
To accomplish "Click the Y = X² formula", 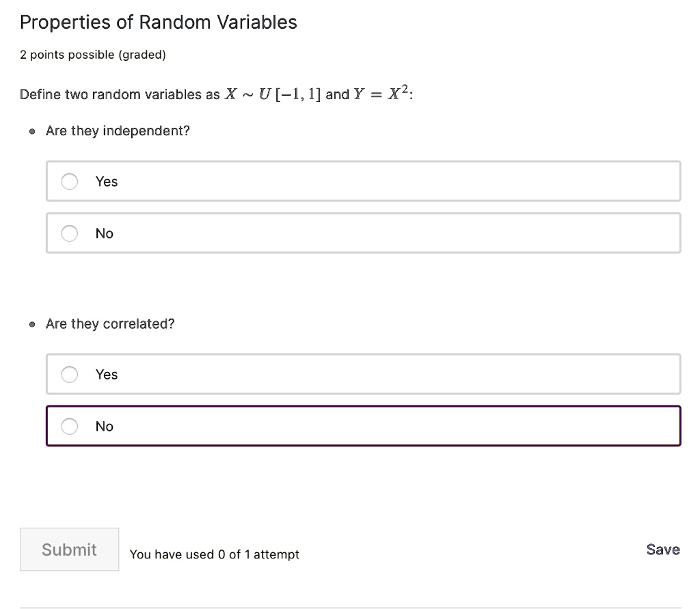I will pos(381,94).
